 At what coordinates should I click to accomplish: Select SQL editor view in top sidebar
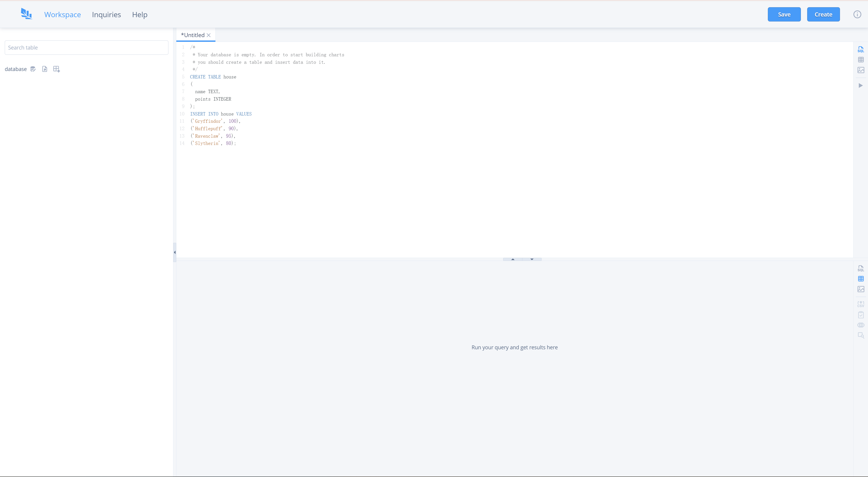(x=861, y=49)
